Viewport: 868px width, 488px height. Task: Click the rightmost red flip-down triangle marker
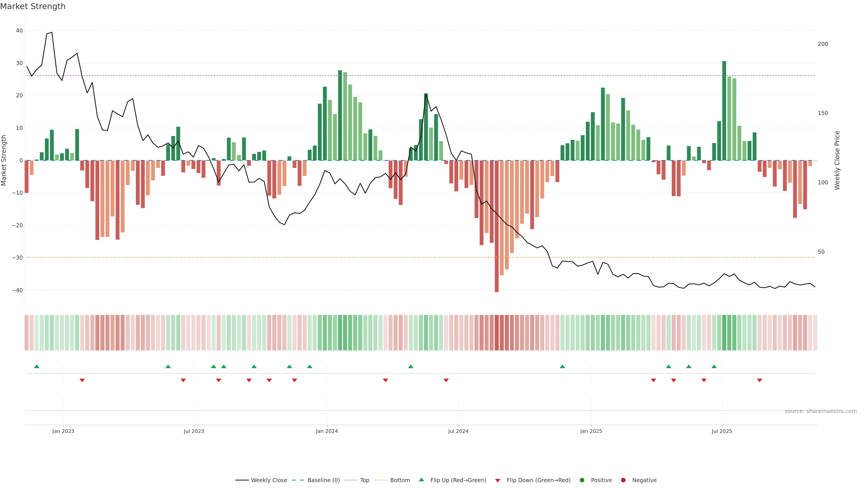tap(759, 380)
